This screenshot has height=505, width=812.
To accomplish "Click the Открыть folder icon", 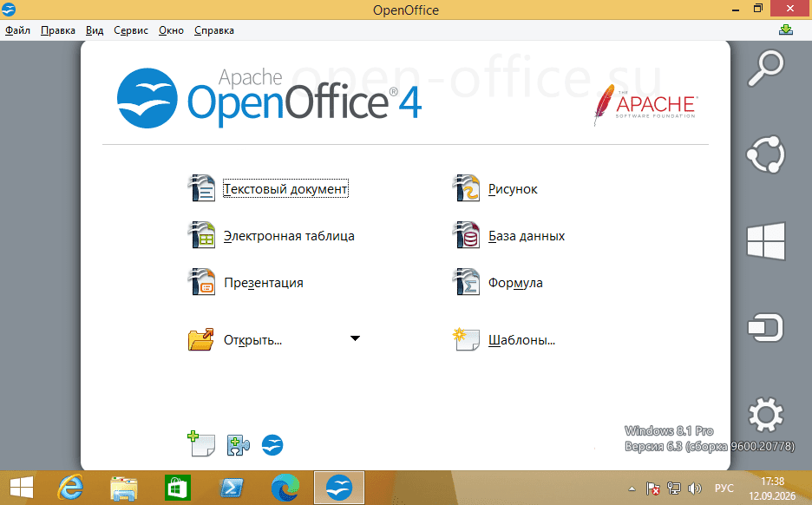I will pyautogui.click(x=201, y=340).
